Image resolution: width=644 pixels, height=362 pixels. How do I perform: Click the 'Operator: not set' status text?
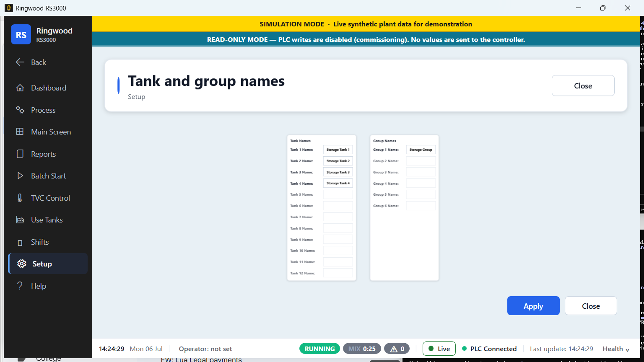pyautogui.click(x=205, y=349)
